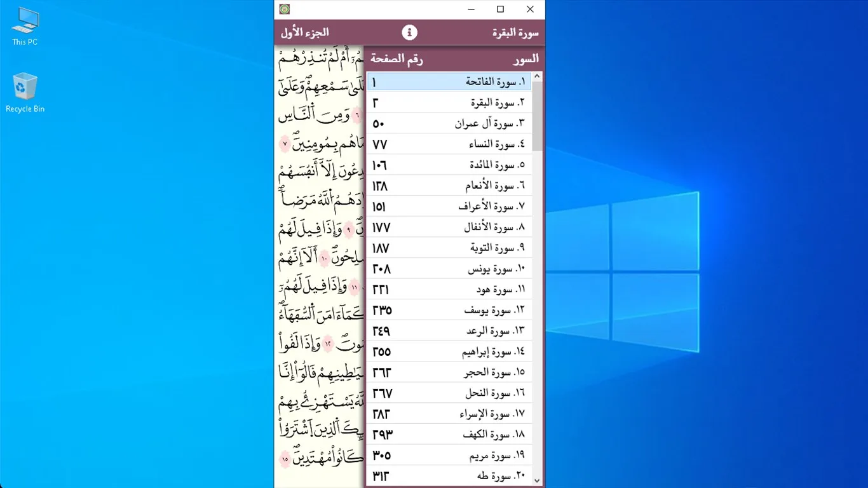The height and width of the screenshot is (488, 868).
Task: Select row ١٤. سورة إبراهيم
Action: [x=449, y=351]
